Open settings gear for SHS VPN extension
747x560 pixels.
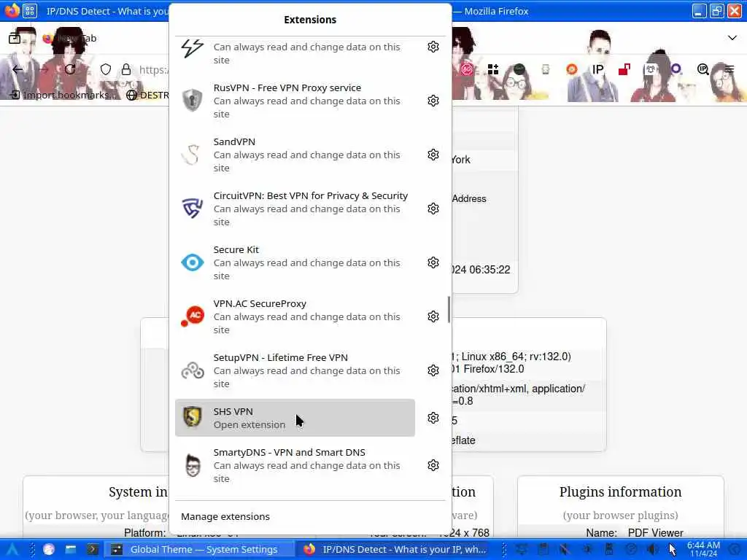pos(433,418)
